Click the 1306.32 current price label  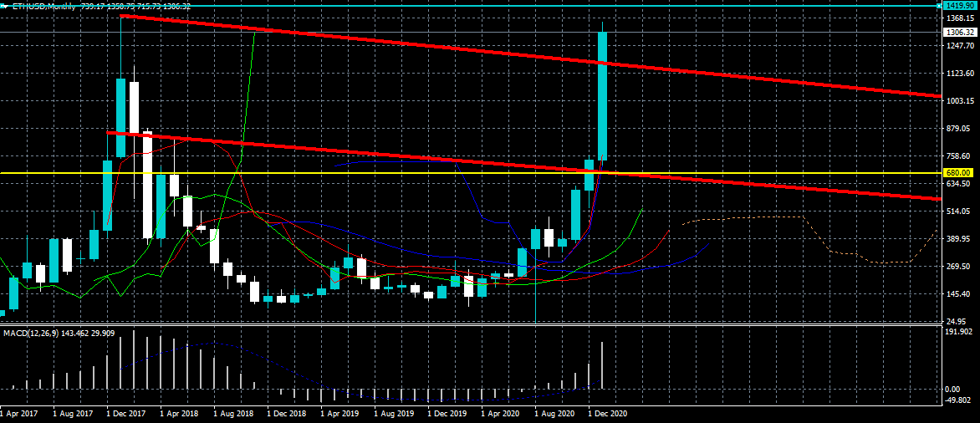[959, 32]
